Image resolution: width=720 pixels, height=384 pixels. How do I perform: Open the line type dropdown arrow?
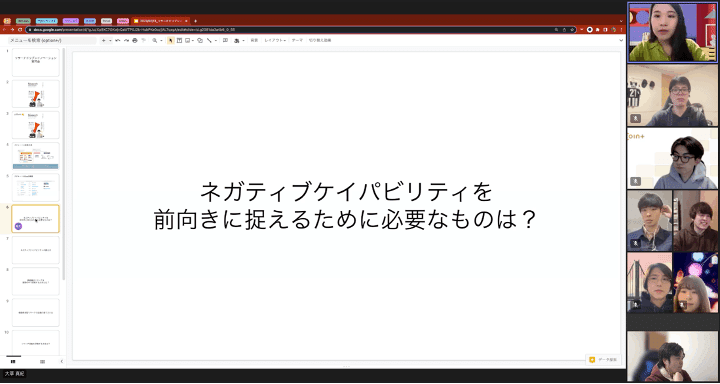[x=215, y=40]
